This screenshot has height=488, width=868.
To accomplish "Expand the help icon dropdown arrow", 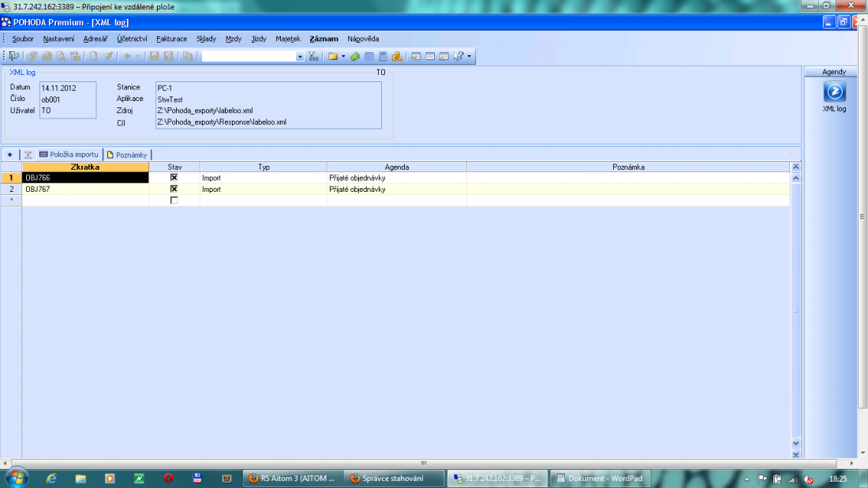I will (x=470, y=56).
